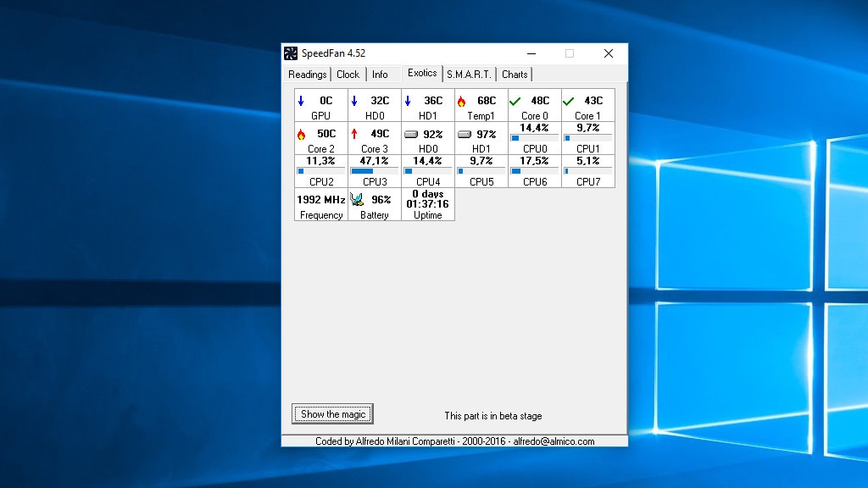Image resolution: width=868 pixels, height=488 pixels.
Task: Open the S.M.A.R.T. tab
Action: (469, 75)
